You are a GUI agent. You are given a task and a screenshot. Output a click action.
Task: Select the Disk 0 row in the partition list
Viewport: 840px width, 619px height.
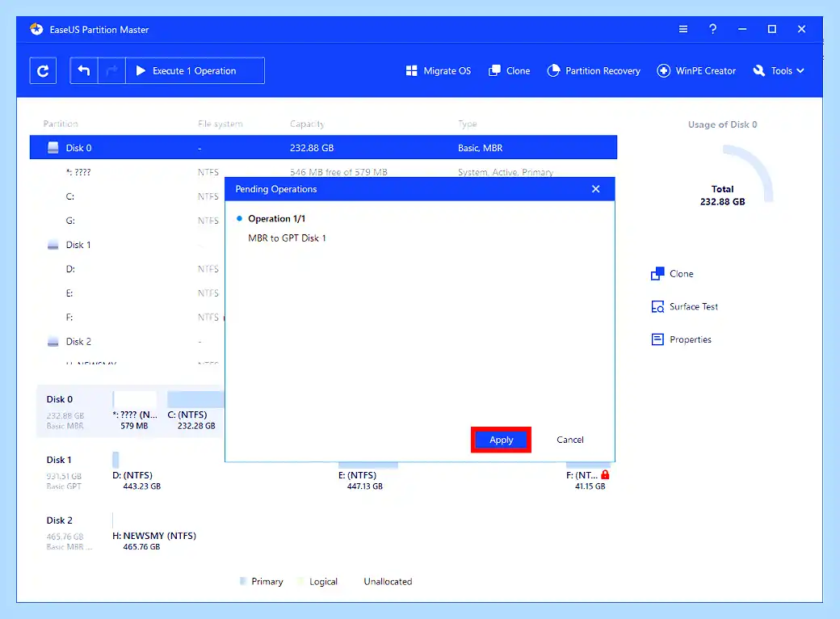point(324,147)
